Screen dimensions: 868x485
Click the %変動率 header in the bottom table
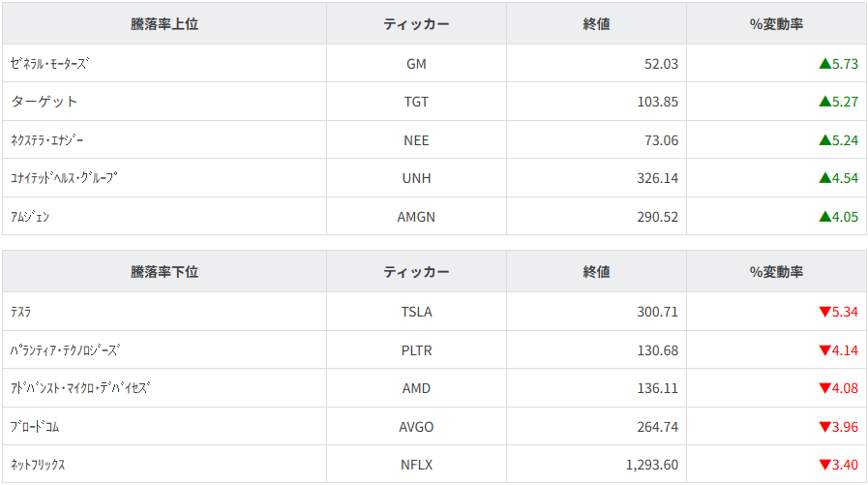pos(776,272)
